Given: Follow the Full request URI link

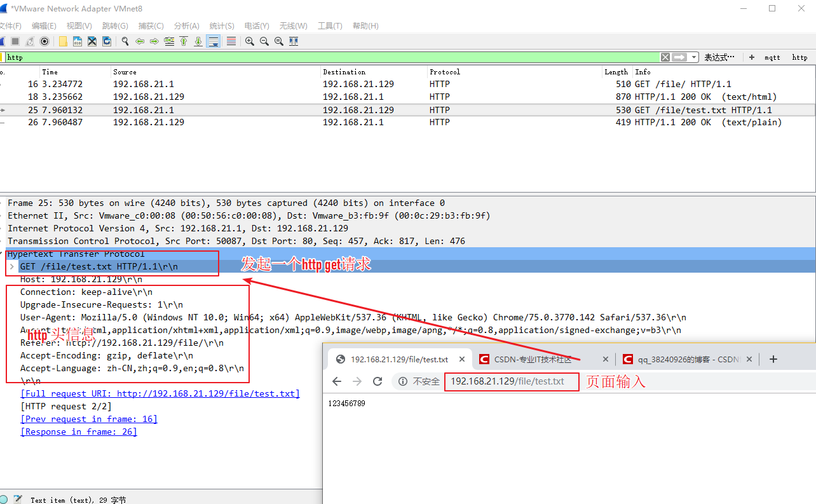Looking at the screenshot, I should 160,393.
